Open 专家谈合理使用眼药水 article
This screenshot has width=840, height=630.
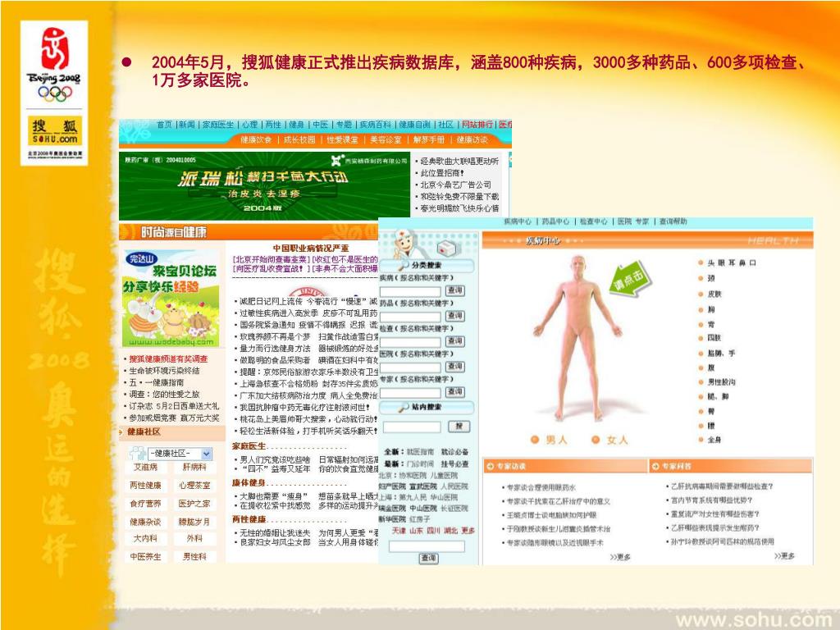[x=541, y=487]
